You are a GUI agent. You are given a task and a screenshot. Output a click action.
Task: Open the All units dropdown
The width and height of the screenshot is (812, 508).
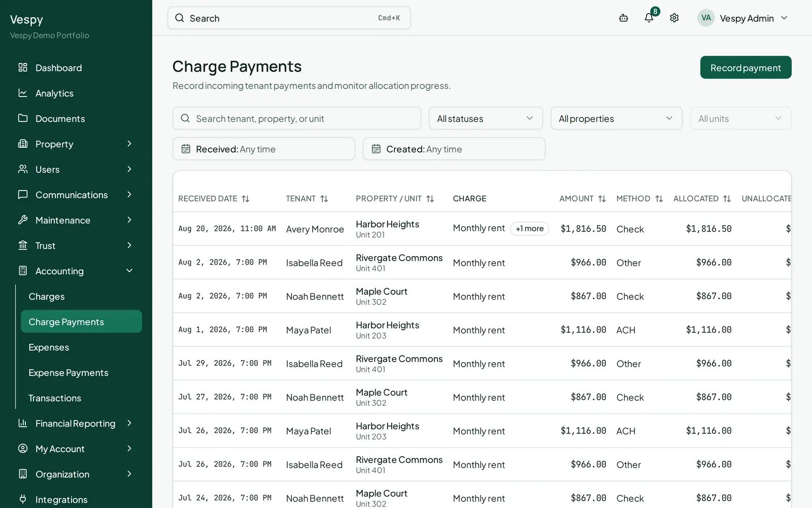click(740, 118)
